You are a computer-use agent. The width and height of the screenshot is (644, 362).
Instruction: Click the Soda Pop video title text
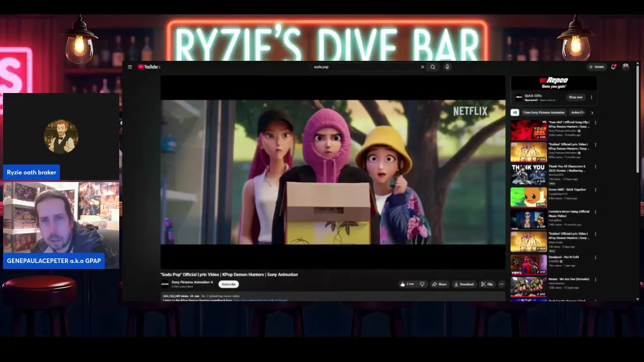229,275
